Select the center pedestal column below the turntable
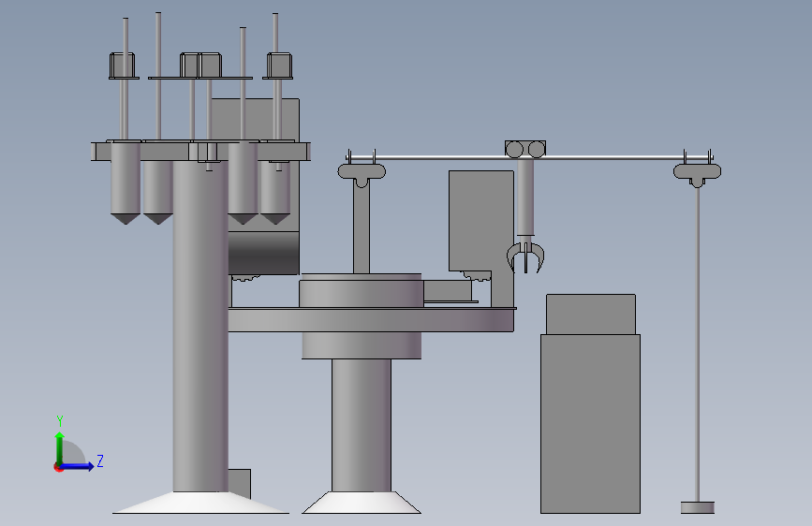Image resolution: width=812 pixels, height=526 pixels. pos(362,425)
